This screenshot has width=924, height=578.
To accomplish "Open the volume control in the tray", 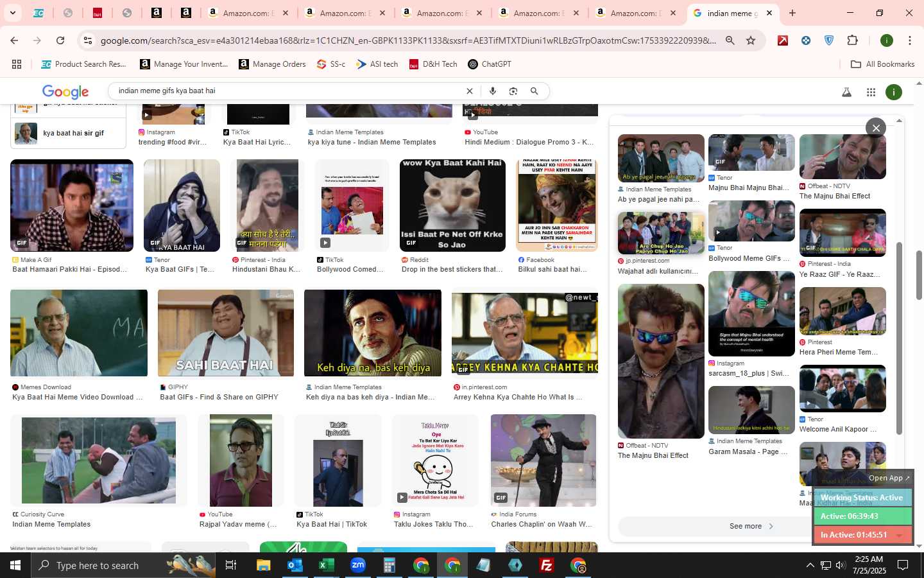I will pos(840,565).
